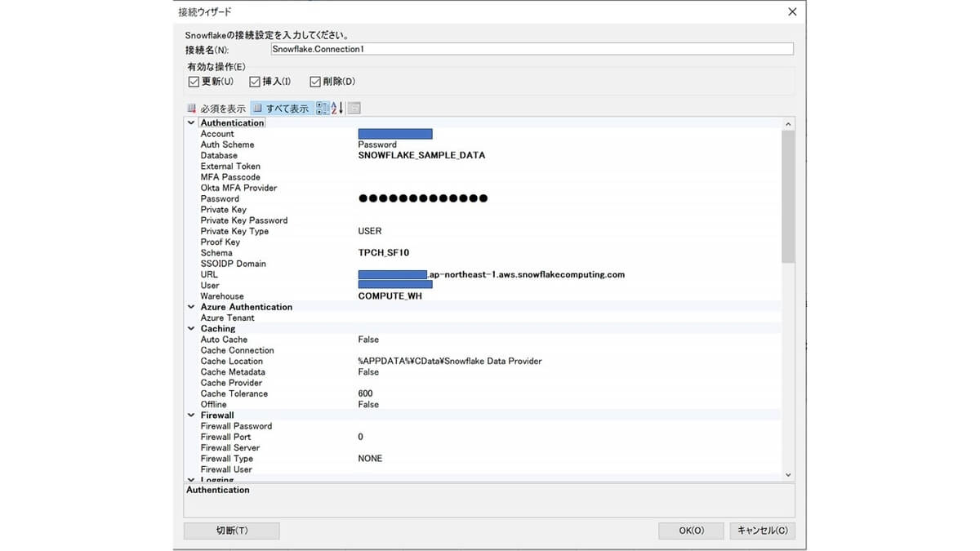980x551 pixels.
Task: Select the Cache Metadata property
Action: pos(233,372)
